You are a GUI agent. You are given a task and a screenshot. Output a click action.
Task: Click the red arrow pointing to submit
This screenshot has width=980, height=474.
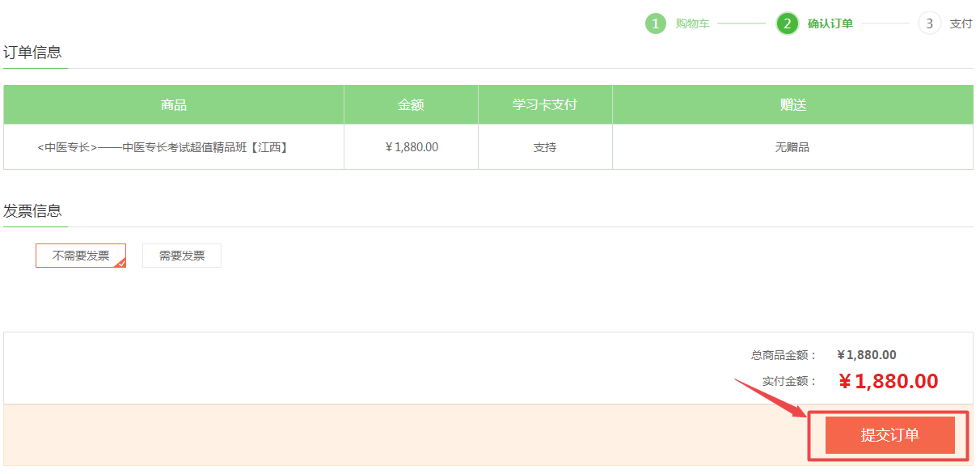[x=770, y=396]
